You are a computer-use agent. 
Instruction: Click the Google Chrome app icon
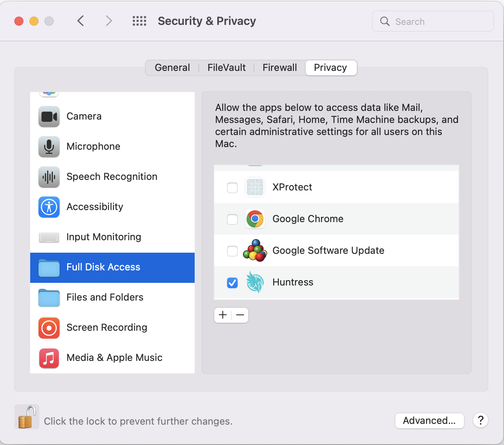point(255,219)
